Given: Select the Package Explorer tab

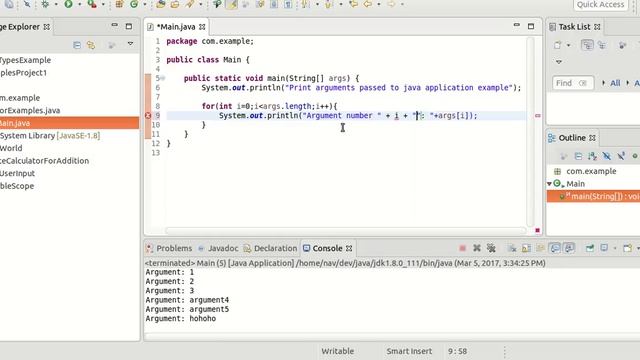Looking at the screenshot, I should pyautogui.click(x=24, y=27).
